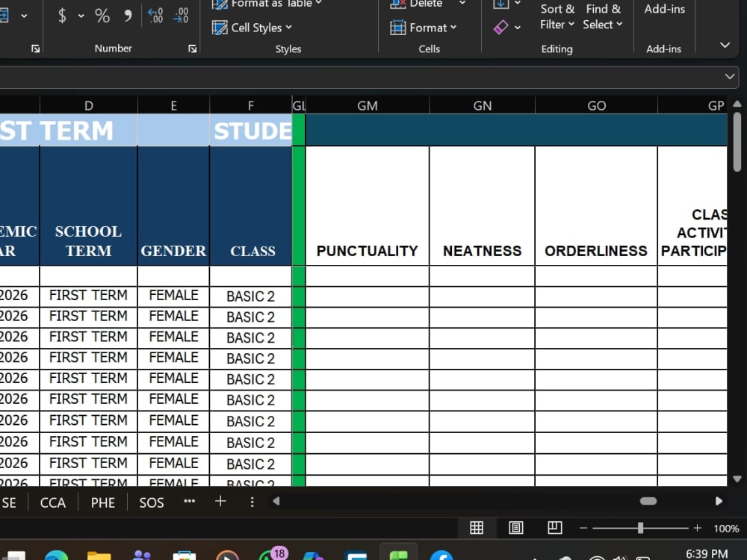747x560 pixels.
Task: Zoom in with plus button
Action: tap(698, 528)
